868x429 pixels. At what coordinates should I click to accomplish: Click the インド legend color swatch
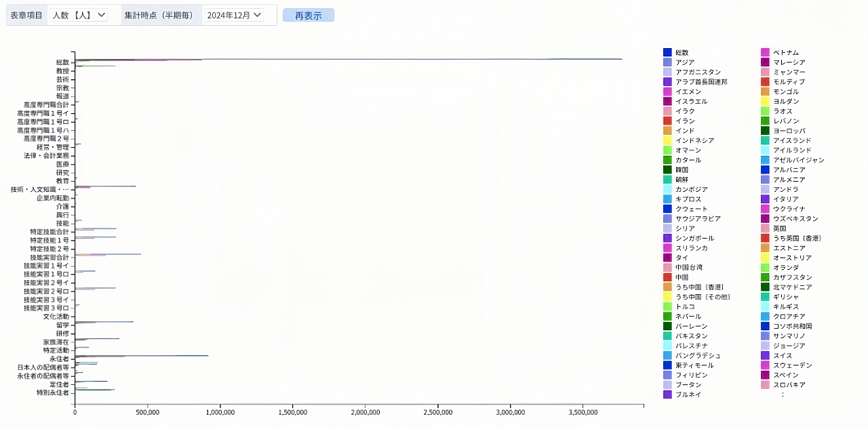(x=667, y=131)
